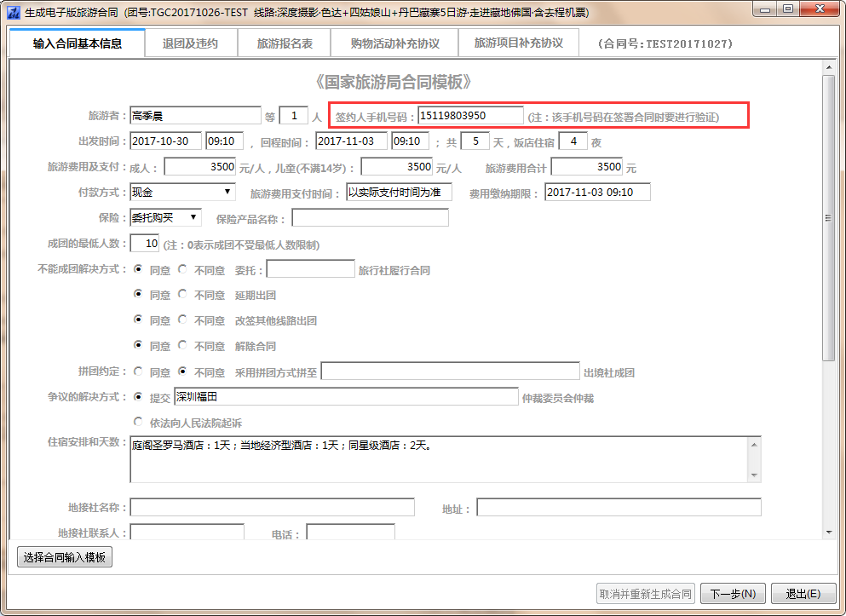Click 取消并重新生成合同 button
Viewport: 846px width, 616px height.
click(x=645, y=594)
